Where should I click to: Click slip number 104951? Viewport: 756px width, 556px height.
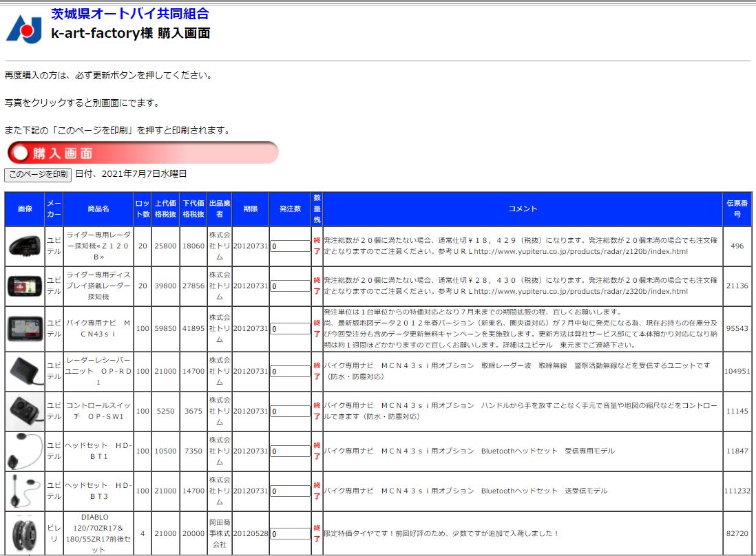pos(737,371)
